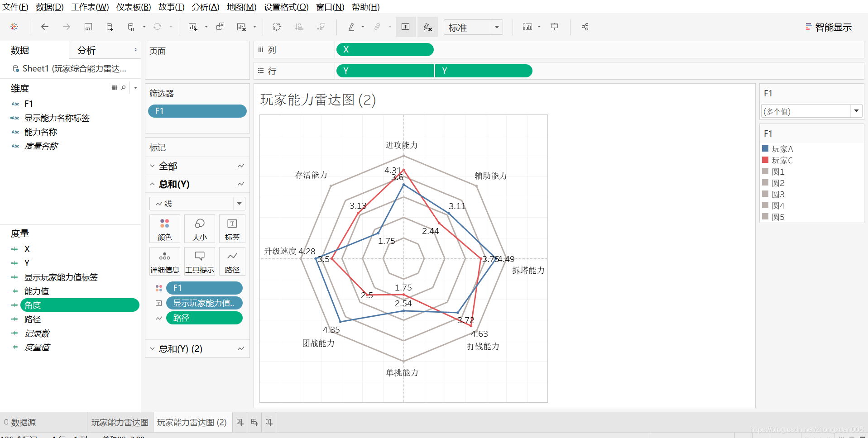Image resolution: width=868 pixels, height=438 pixels.
Task: Switch to the 分析 pane tab
Action: [x=86, y=50]
